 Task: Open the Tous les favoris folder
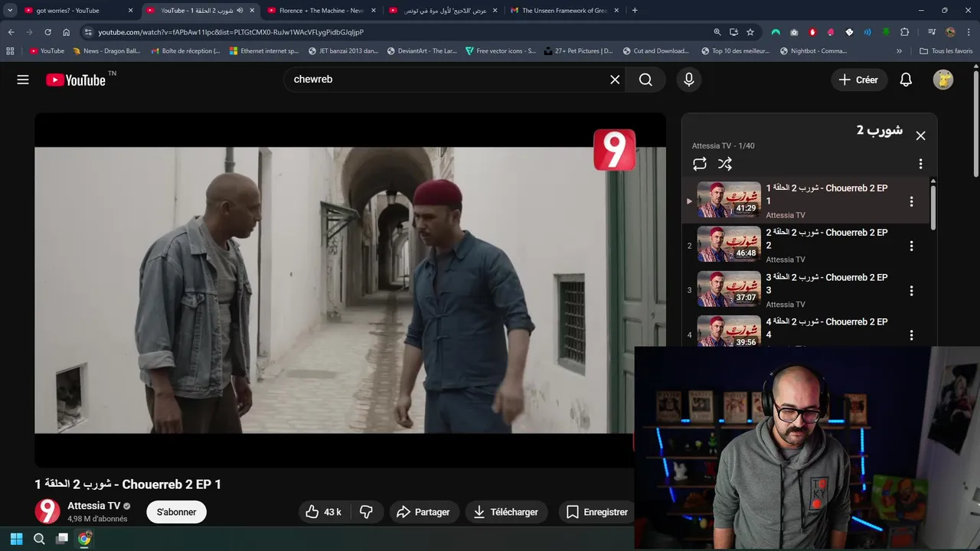[946, 51]
